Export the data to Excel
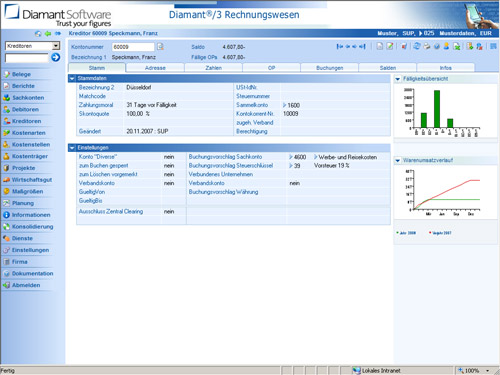This screenshot has width=500, height=375. (457, 46)
